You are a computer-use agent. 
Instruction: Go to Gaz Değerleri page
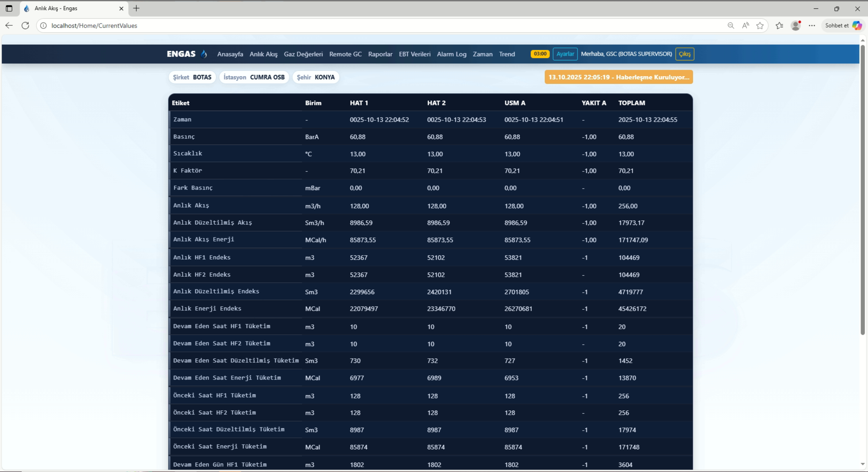click(303, 54)
